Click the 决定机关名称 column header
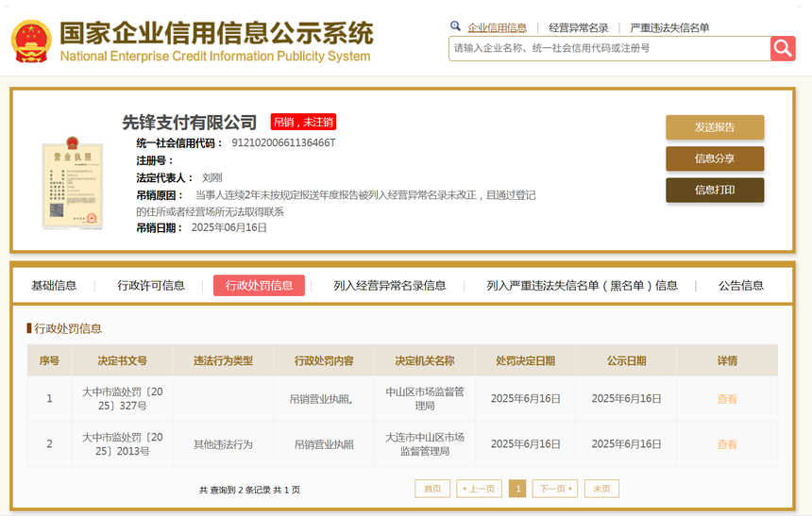 [425, 360]
